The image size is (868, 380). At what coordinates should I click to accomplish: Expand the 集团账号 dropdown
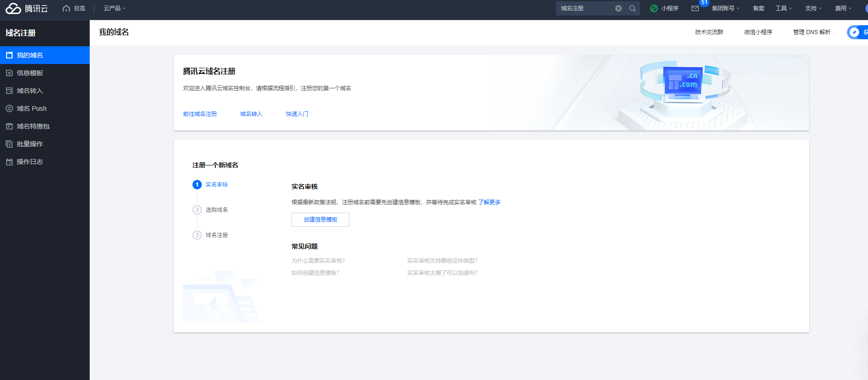coord(726,8)
